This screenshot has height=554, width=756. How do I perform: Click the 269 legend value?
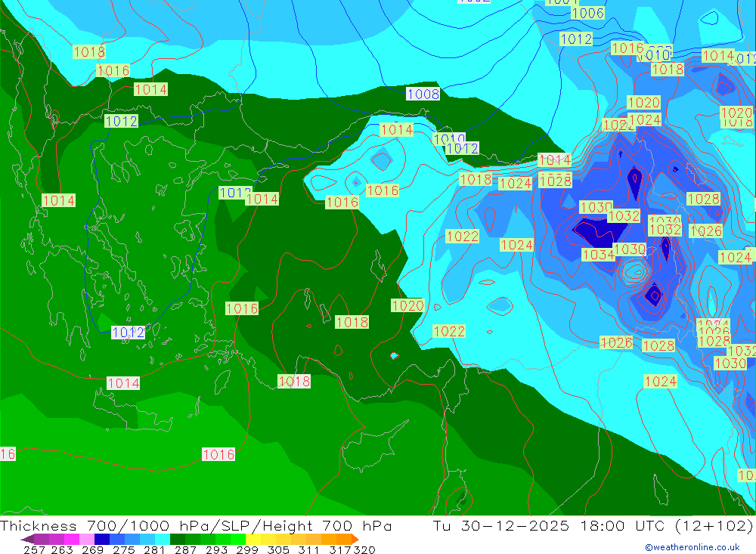coord(92,549)
